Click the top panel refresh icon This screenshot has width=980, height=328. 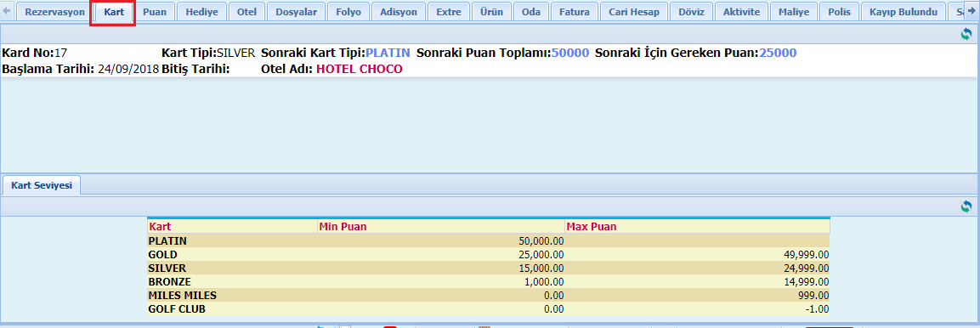pyautogui.click(x=966, y=34)
